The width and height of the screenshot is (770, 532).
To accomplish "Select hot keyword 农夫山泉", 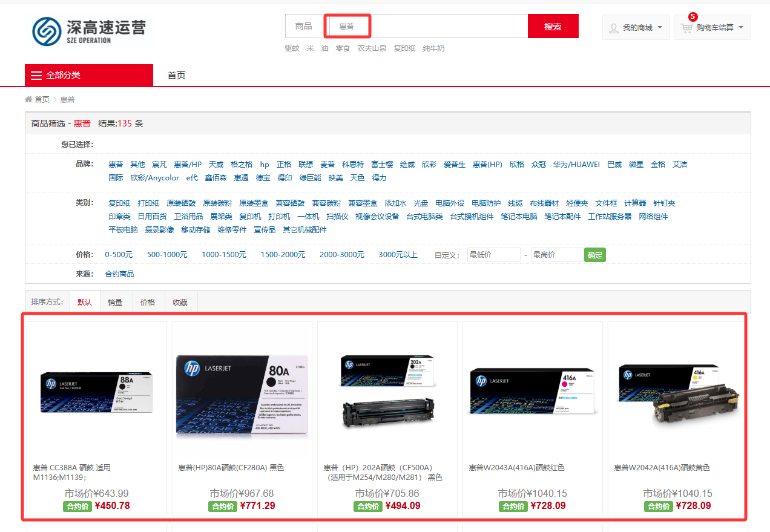I will tap(372, 48).
